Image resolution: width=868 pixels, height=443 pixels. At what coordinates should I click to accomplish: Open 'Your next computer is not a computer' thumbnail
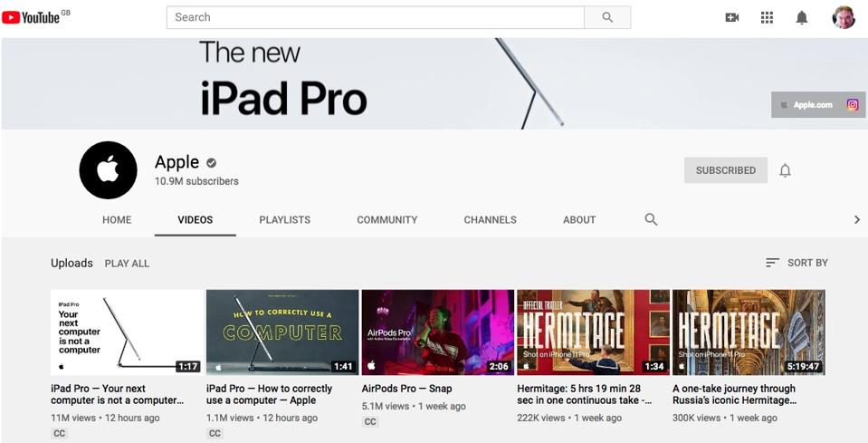point(128,332)
